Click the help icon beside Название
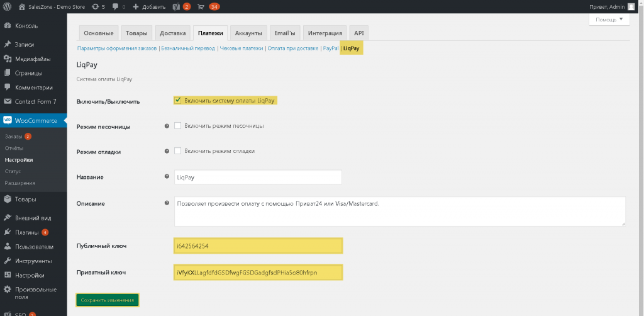The height and width of the screenshot is (316, 644). click(x=167, y=177)
